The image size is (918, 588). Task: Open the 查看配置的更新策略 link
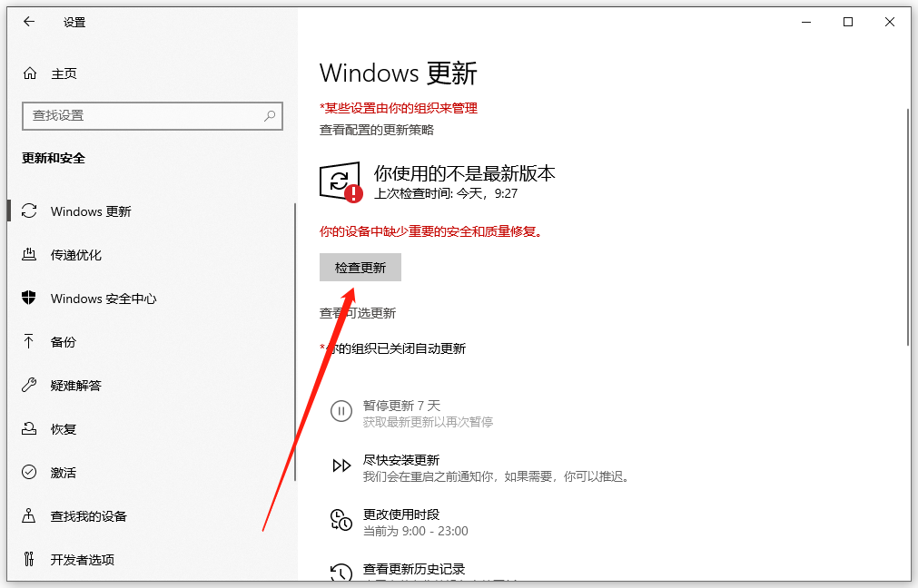pos(377,130)
